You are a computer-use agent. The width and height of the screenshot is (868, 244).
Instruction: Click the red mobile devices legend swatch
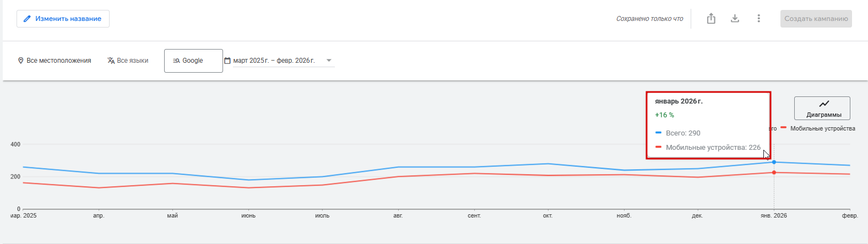(x=783, y=128)
